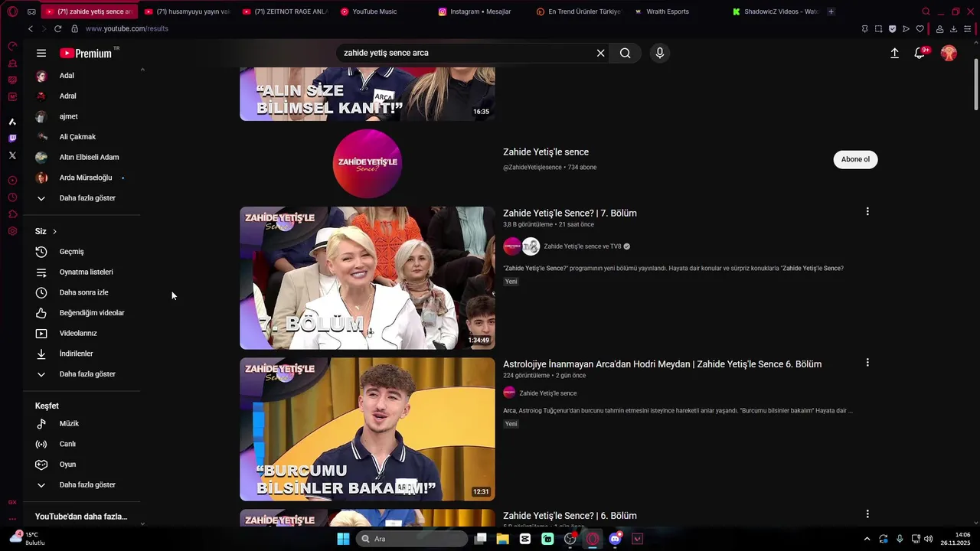
Task: Open Opera sidebar settings gear
Action: pyautogui.click(x=12, y=231)
